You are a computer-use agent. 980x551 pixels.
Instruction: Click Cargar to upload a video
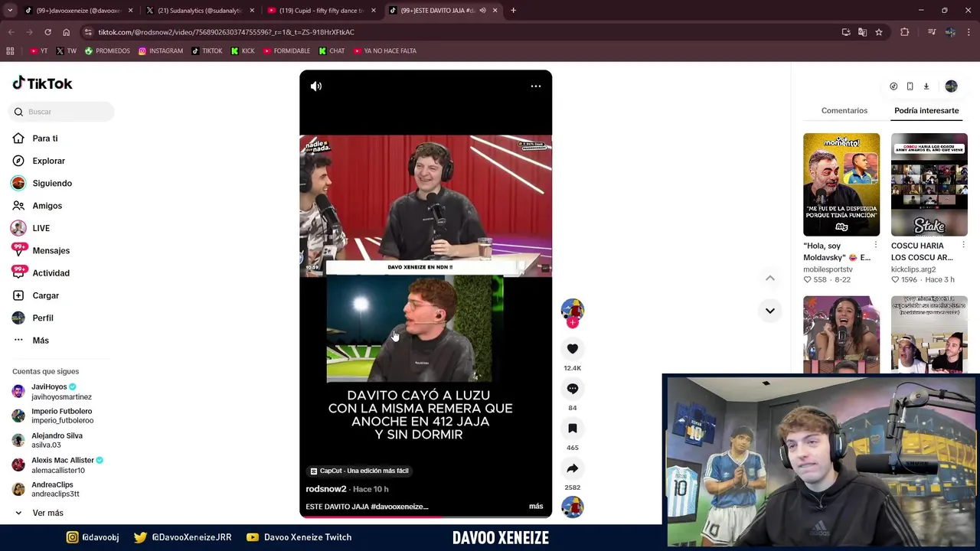click(x=45, y=295)
